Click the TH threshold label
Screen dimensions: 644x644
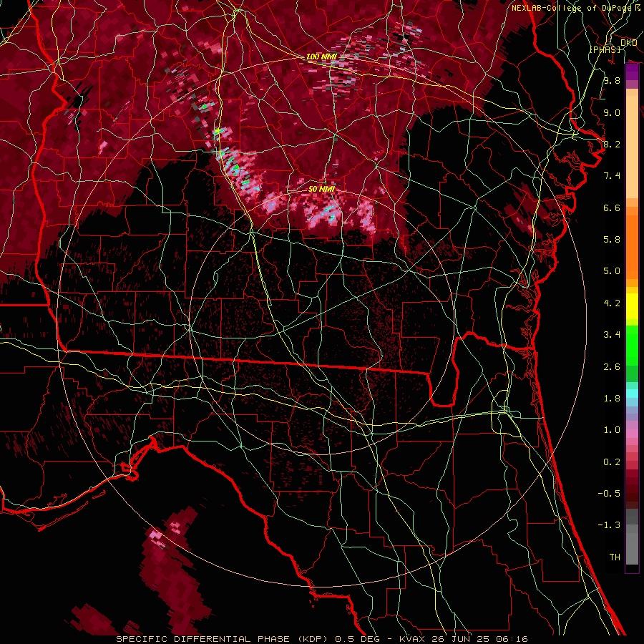tap(615, 557)
